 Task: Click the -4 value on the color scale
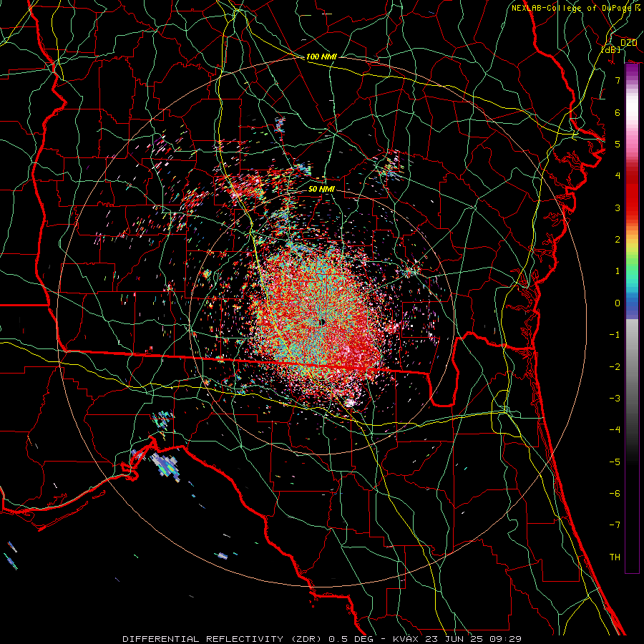coord(615,430)
